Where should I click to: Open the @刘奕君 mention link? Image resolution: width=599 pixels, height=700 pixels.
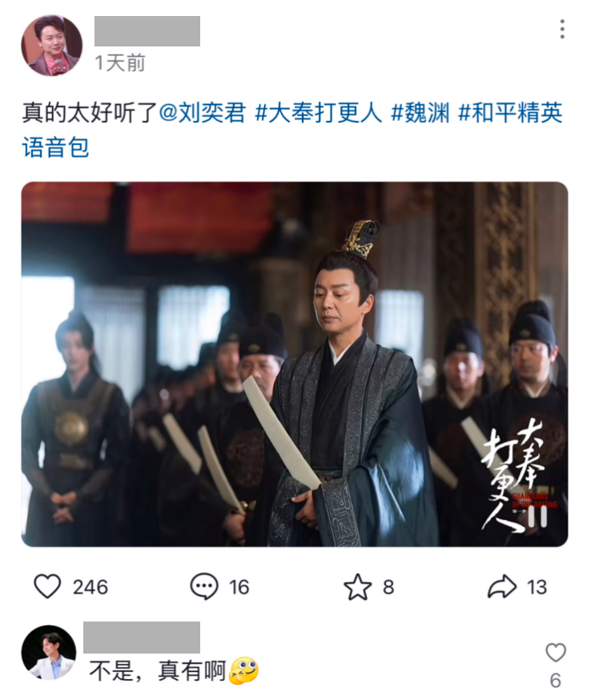point(202,112)
